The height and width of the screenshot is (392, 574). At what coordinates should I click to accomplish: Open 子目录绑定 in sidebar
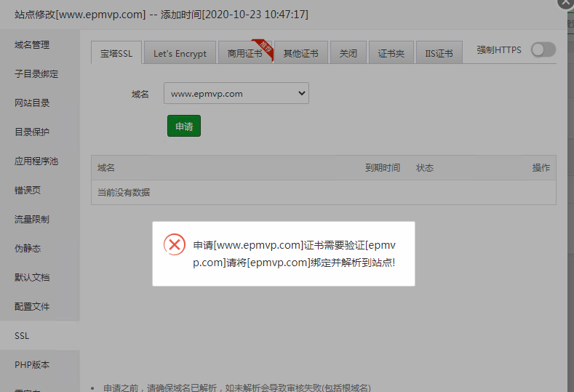tap(36, 74)
